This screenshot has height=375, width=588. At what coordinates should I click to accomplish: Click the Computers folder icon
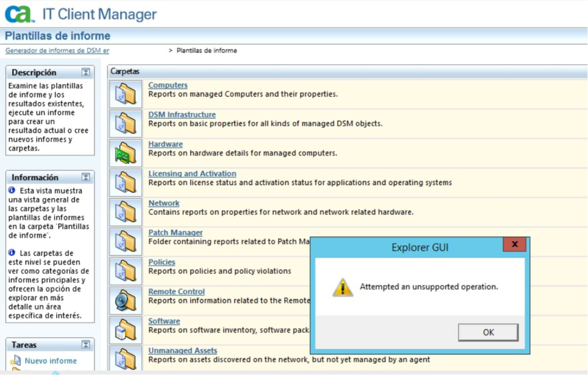[125, 94]
